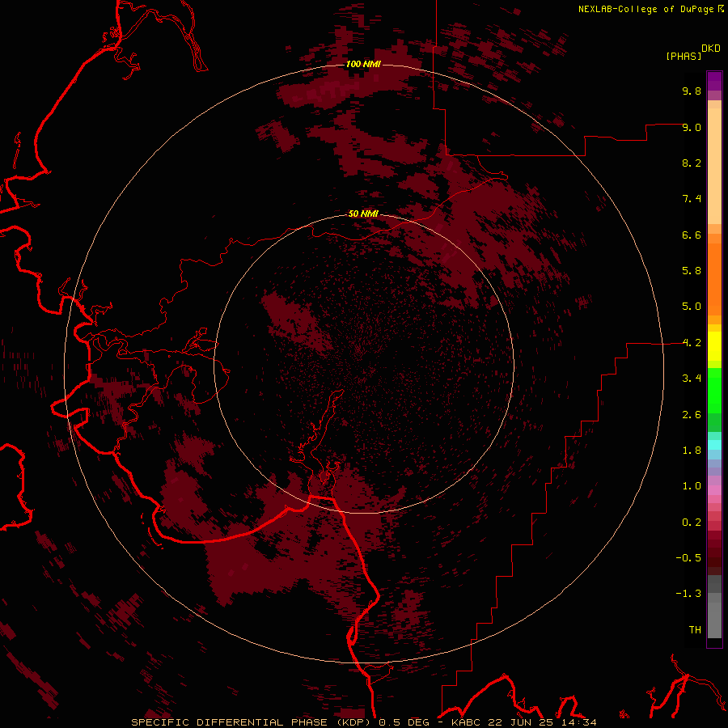The height and width of the screenshot is (728, 728).
Task: Click the NEXLAB-College of DuPage credit text
Action: coord(645,9)
